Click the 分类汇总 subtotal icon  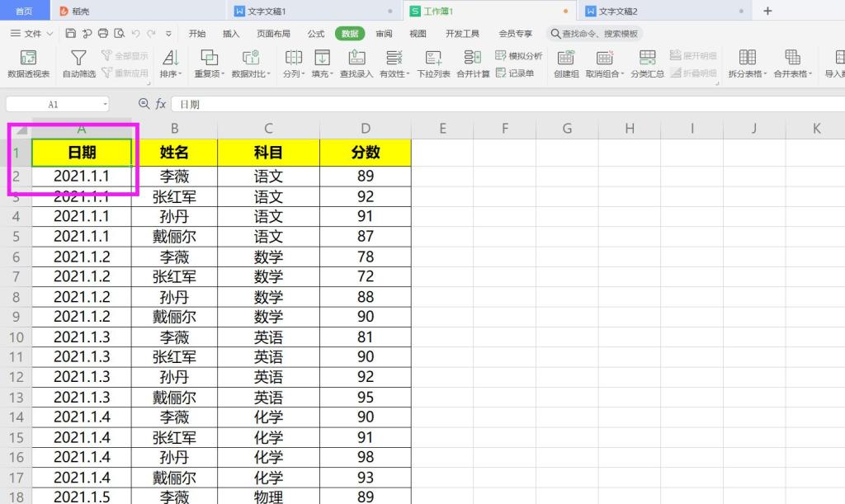pos(648,64)
